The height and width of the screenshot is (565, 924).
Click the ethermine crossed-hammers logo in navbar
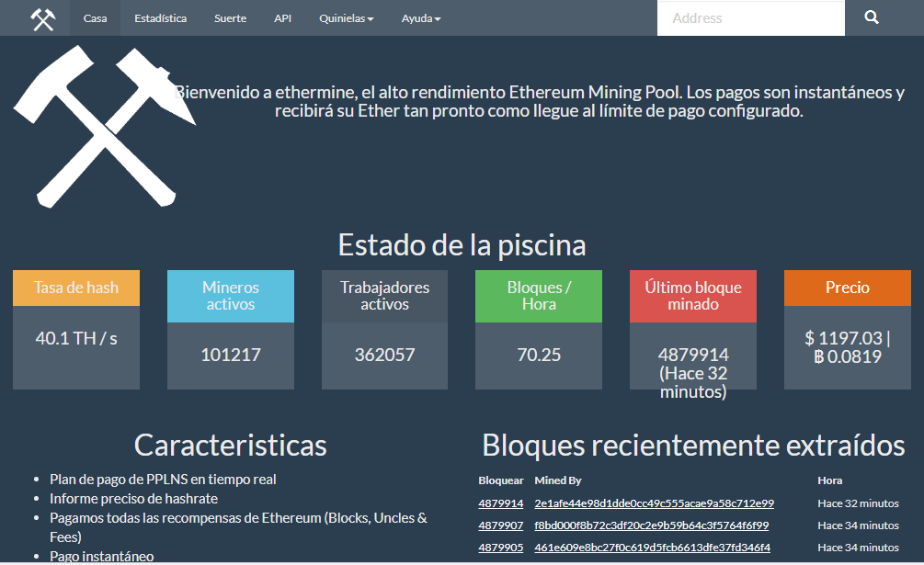point(43,18)
